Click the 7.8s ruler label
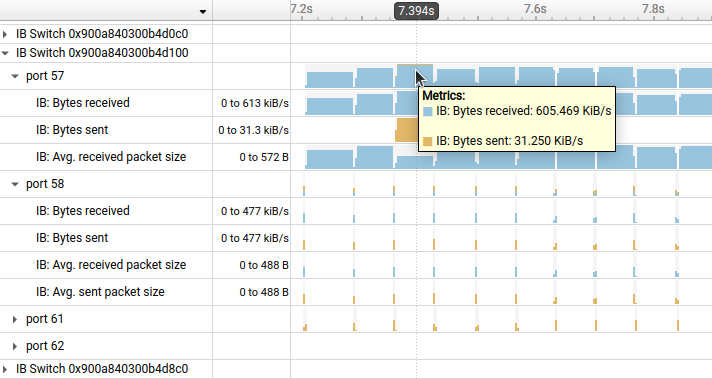This screenshot has width=712, height=379. pyautogui.click(x=653, y=9)
